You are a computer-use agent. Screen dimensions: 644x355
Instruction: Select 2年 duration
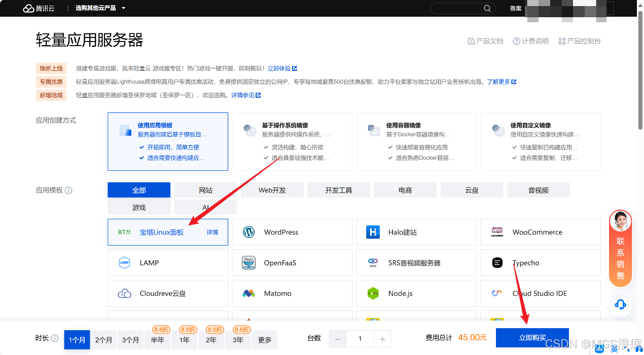pos(211,339)
